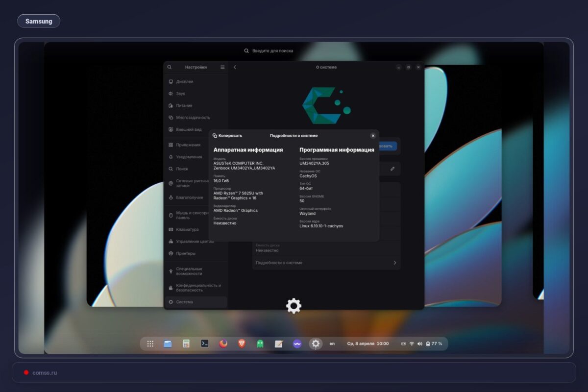Open the text editor from the dock

278,343
